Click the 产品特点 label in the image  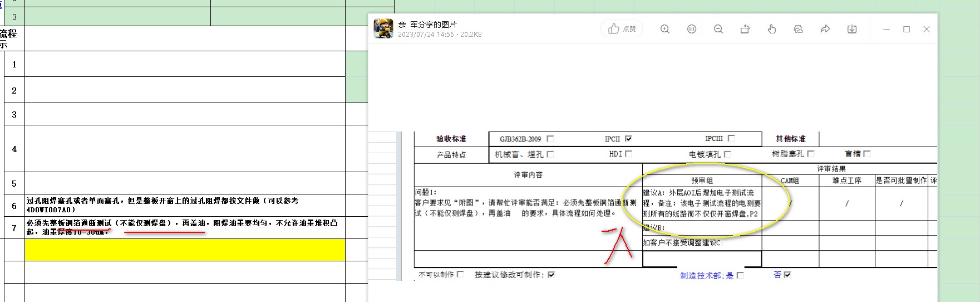451,155
